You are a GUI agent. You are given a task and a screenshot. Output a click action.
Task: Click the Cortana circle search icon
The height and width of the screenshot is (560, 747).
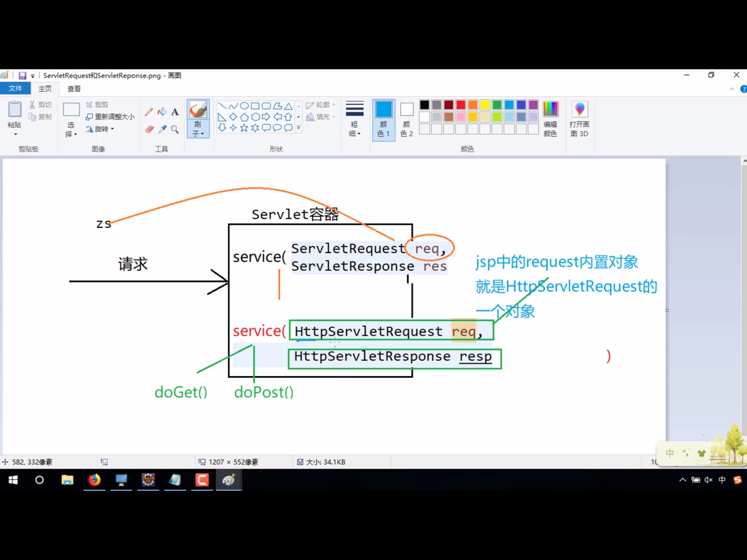pos(39,480)
